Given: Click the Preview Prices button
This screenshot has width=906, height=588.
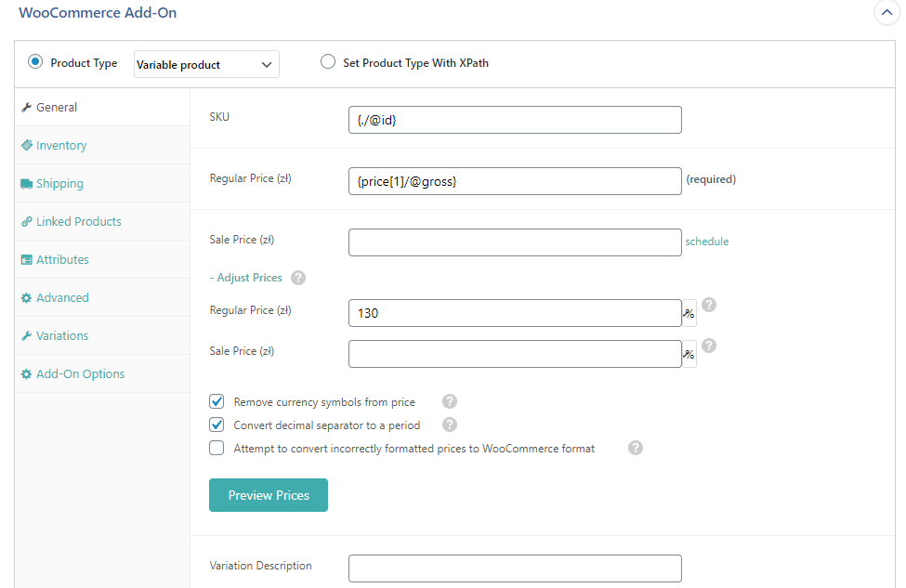Looking at the screenshot, I should coord(269,495).
